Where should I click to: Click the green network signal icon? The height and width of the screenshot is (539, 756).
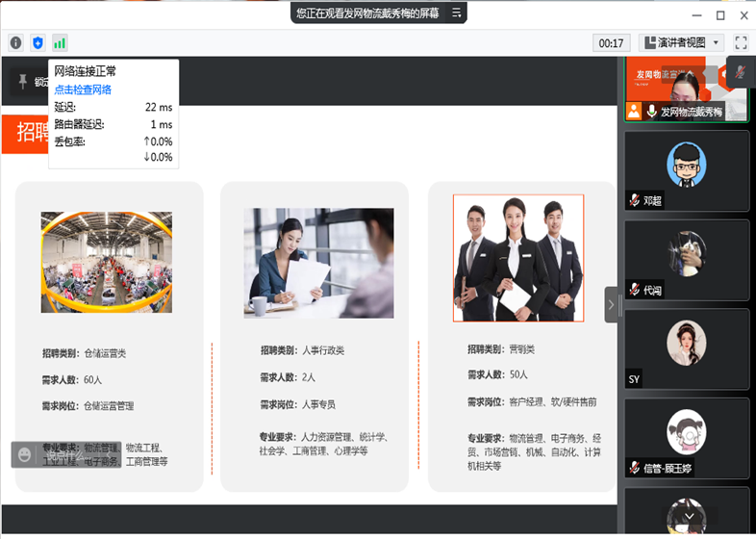(60, 42)
